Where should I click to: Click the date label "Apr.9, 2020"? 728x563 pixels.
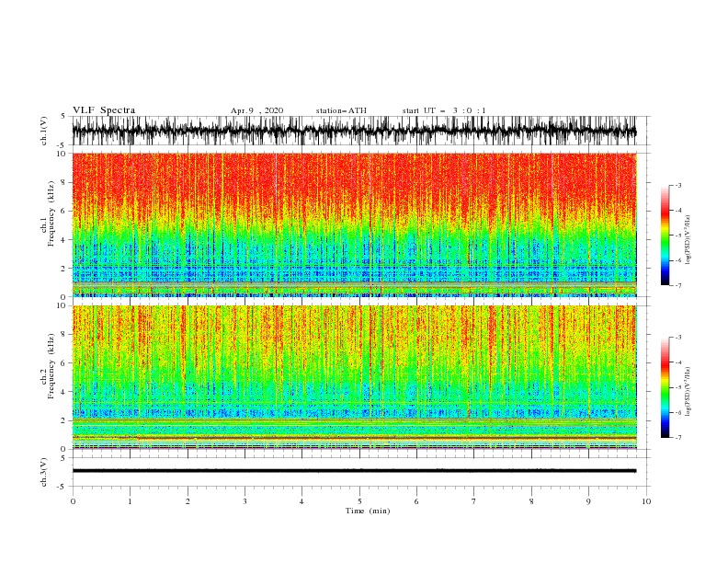256,110
